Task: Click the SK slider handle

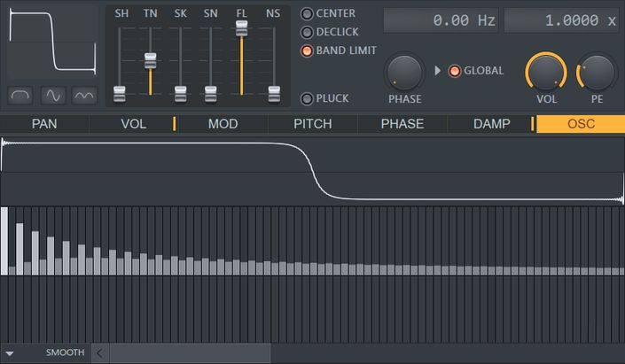Action: 181,94
